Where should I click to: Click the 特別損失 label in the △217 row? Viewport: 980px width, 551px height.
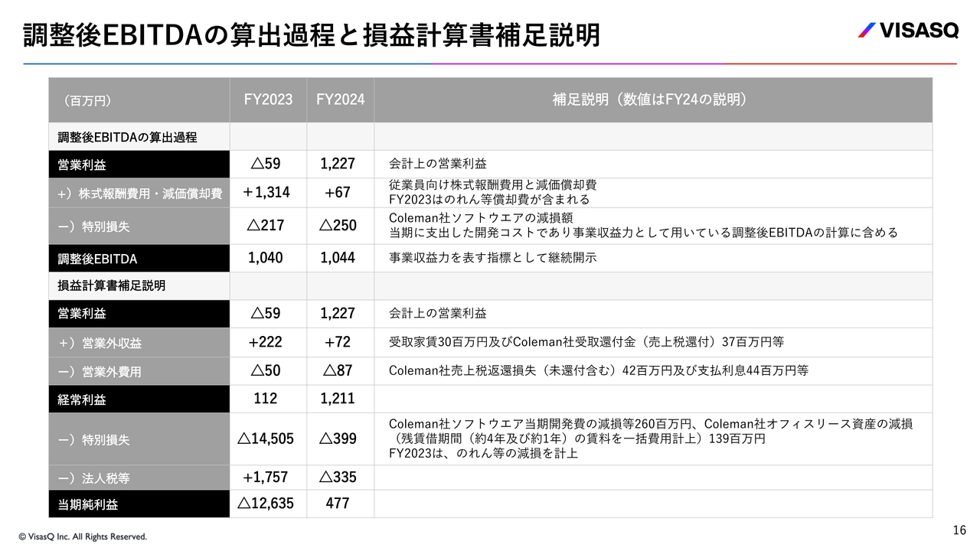(93, 227)
